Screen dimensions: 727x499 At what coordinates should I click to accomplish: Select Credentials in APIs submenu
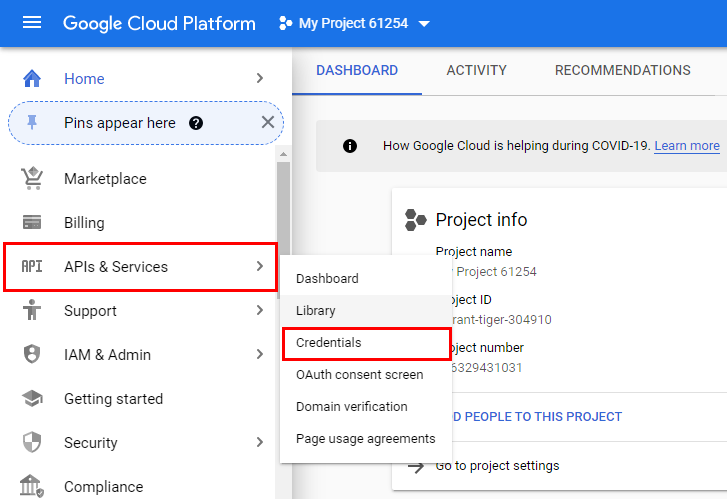point(366,343)
